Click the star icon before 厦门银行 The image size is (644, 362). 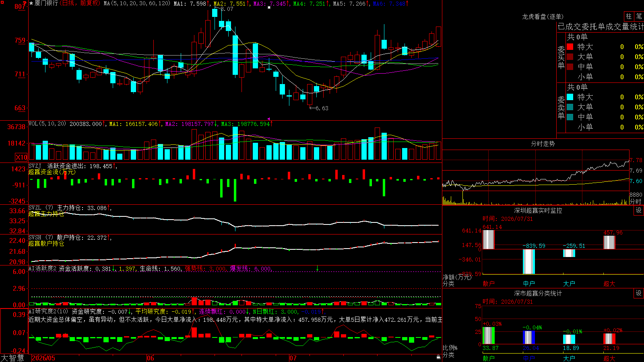[31, 3]
